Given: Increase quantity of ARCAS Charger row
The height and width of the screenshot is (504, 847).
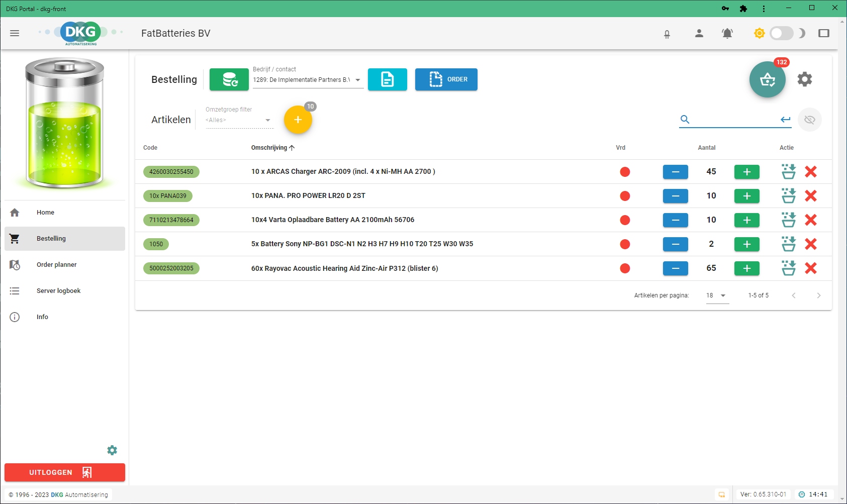Looking at the screenshot, I should pos(747,172).
